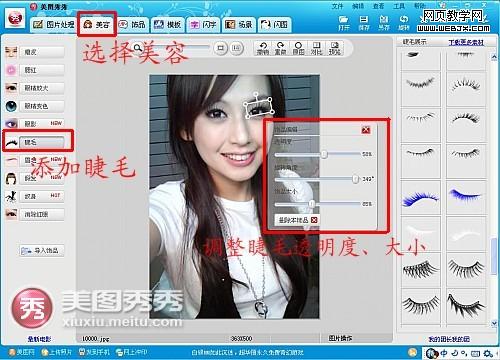The height and width of the screenshot is (360, 500).
Task: Click 网上冲印 in the bottom bar
Action: (x=131, y=352)
